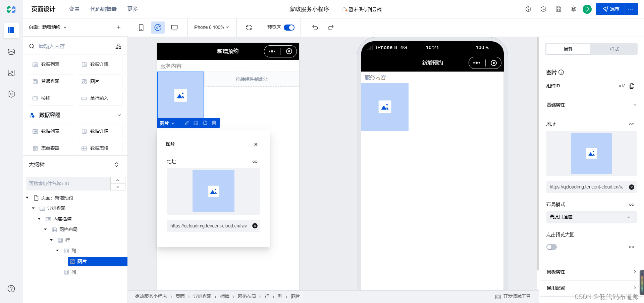Viewport: 644px width, 303px height.
Task: Expand the advanced properties section
Action: [x=635, y=272]
